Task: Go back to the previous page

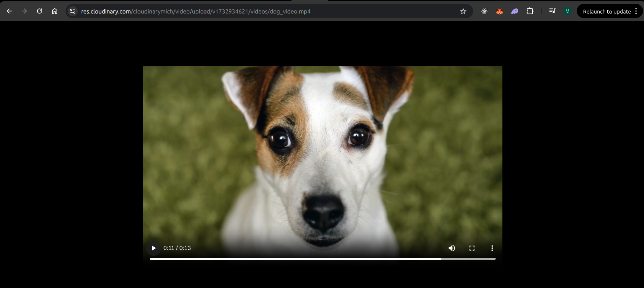Action: (9, 11)
